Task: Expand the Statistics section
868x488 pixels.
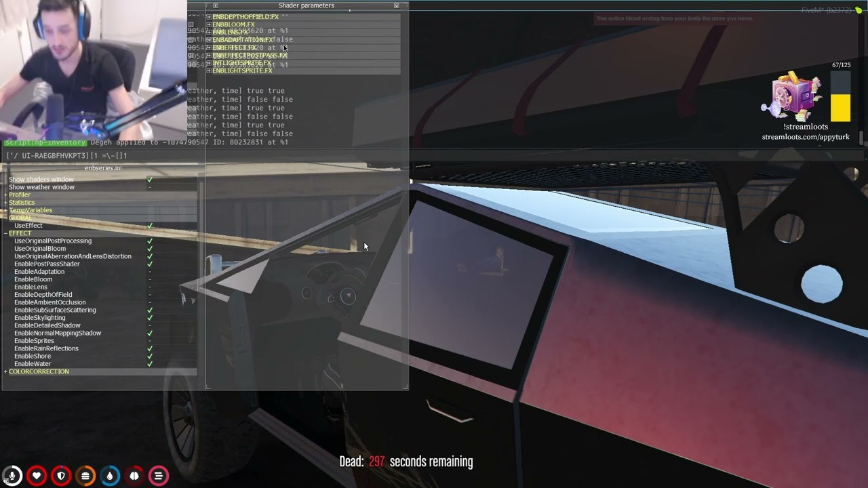Action: pyautogui.click(x=6, y=203)
